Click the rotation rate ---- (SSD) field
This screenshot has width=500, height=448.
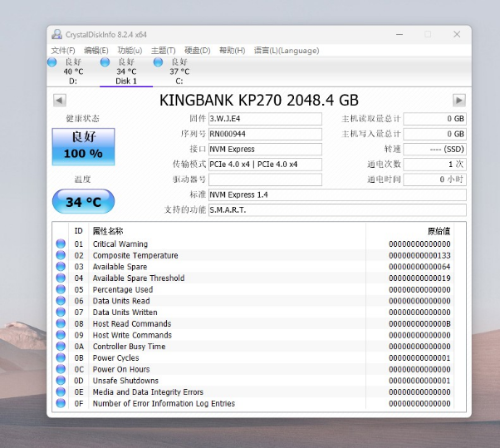pos(434,149)
